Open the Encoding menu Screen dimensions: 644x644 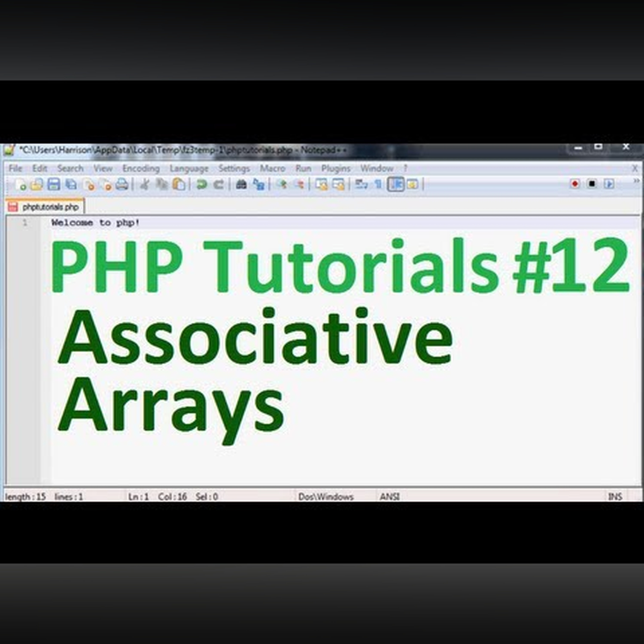coord(141,168)
